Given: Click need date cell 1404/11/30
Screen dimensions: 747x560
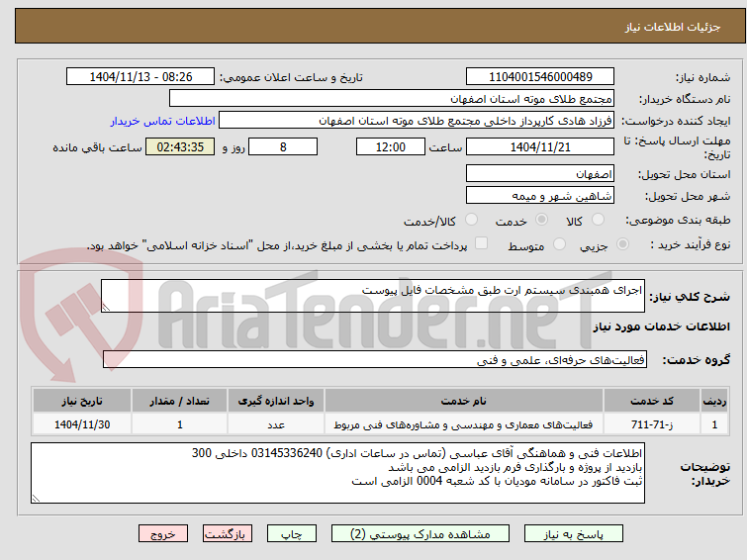Looking at the screenshot, I should (82, 424).
